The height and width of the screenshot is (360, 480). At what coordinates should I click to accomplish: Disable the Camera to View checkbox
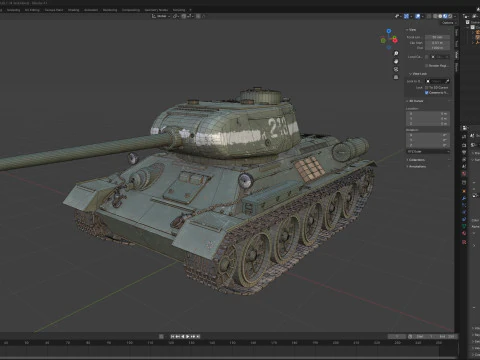(x=427, y=92)
